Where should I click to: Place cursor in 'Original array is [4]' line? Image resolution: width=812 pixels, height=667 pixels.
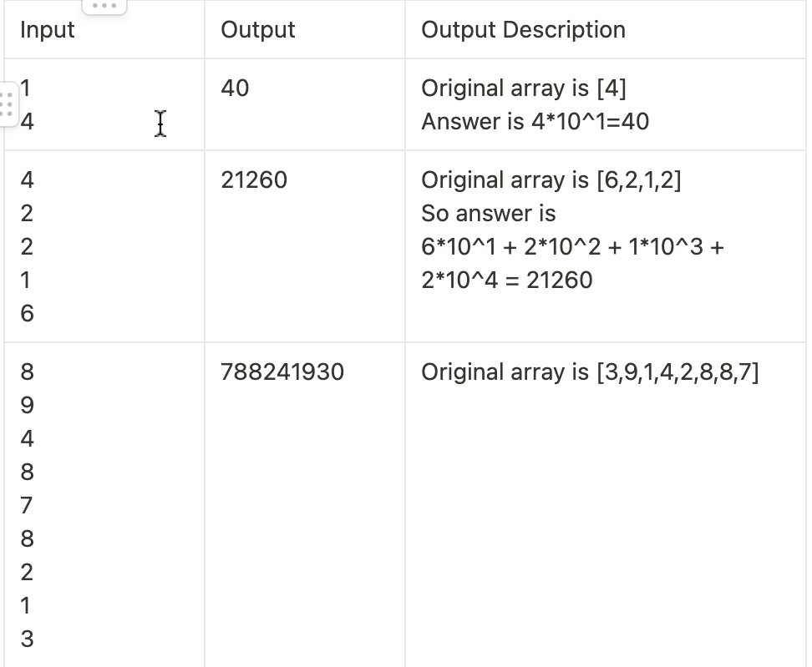(x=524, y=88)
